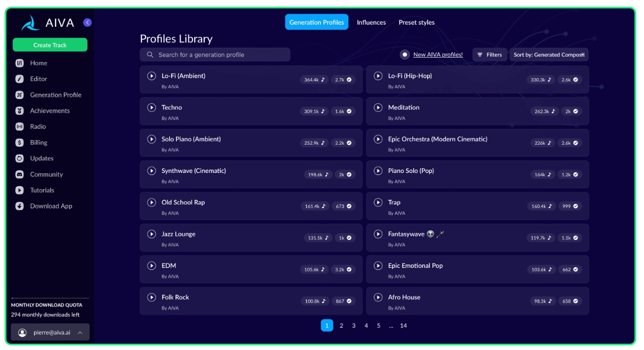Select current page 1 in pagination
This screenshot has width=644, height=350.
coord(327,325)
